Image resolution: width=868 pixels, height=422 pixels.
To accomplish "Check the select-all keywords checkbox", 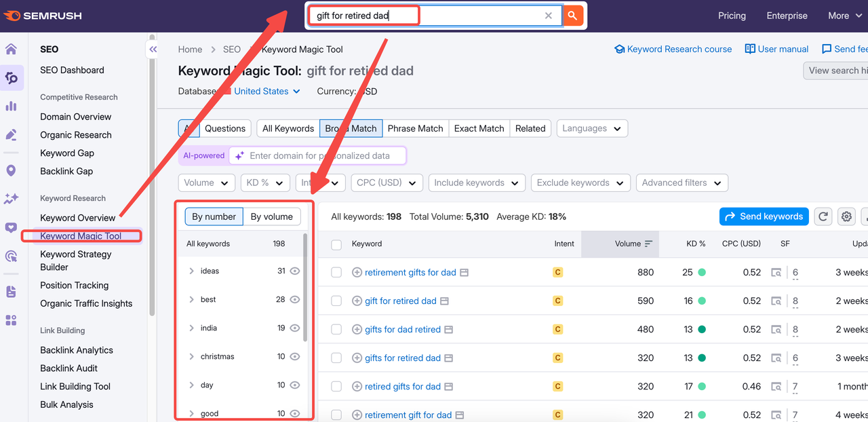I will pos(336,244).
